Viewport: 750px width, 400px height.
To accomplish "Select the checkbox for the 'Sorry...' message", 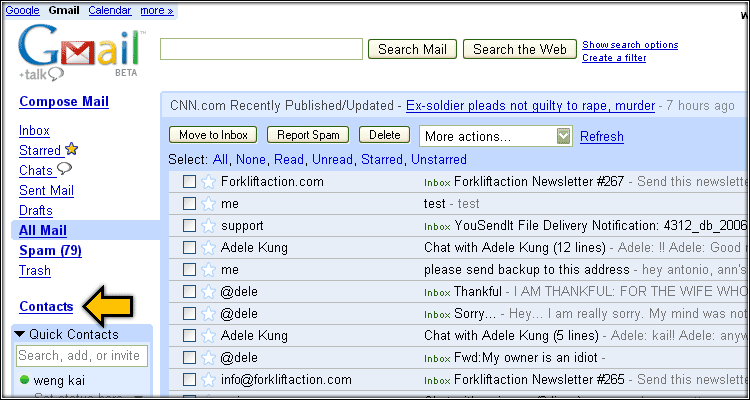I will [x=189, y=314].
